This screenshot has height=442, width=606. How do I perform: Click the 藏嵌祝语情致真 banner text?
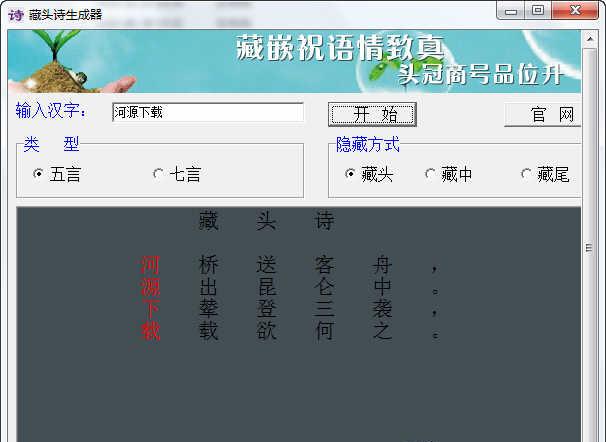coord(340,47)
